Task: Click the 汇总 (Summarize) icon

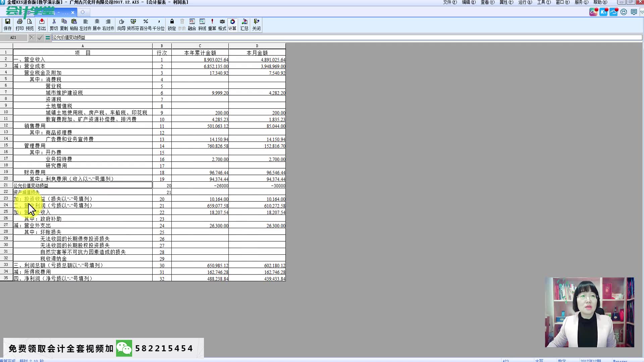Action: 245,24
